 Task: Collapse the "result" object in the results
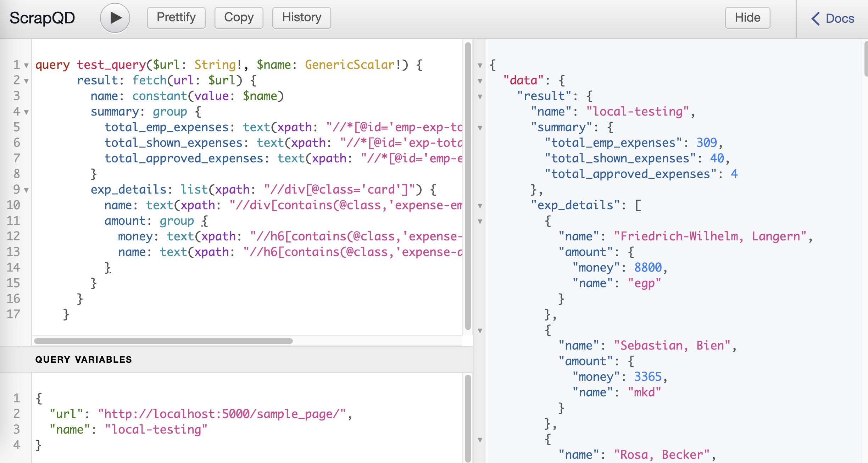point(480,96)
